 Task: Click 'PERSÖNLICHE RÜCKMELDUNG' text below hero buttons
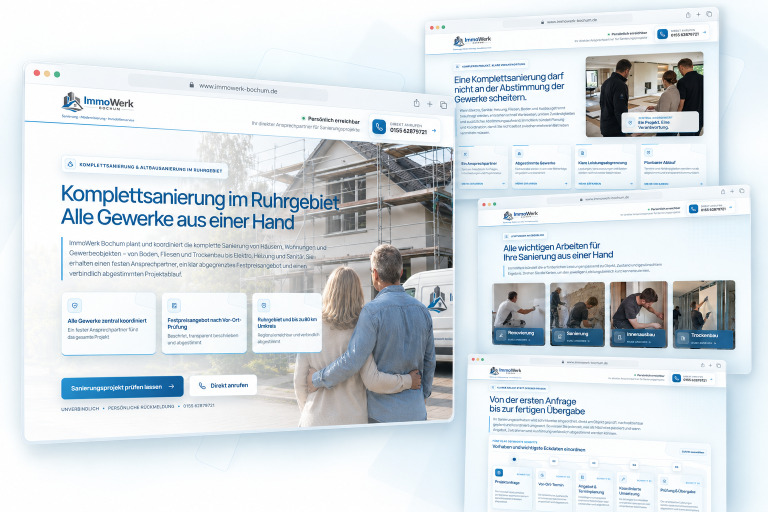pos(141,407)
